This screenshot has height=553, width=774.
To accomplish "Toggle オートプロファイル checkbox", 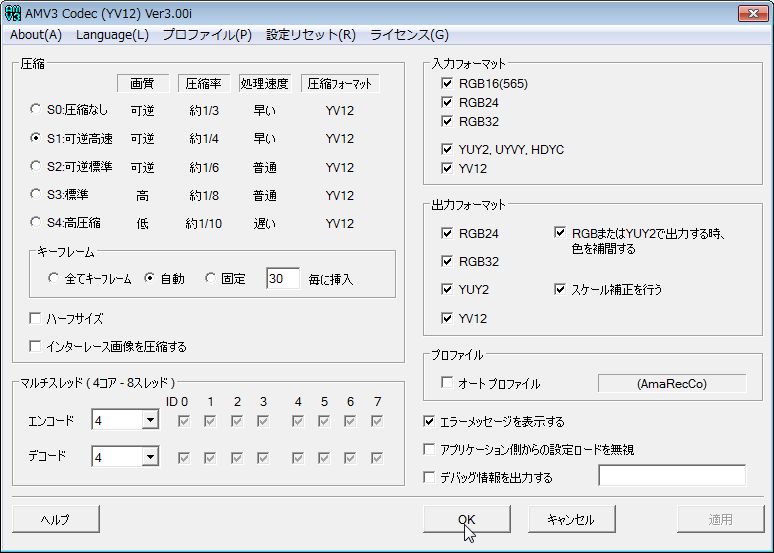I will (447, 383).
